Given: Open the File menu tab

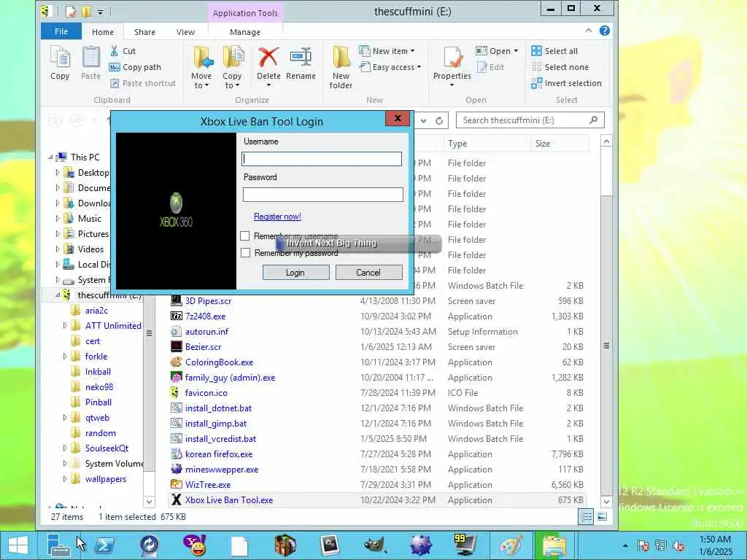Looking at the screenshot, I should [61, 31].
